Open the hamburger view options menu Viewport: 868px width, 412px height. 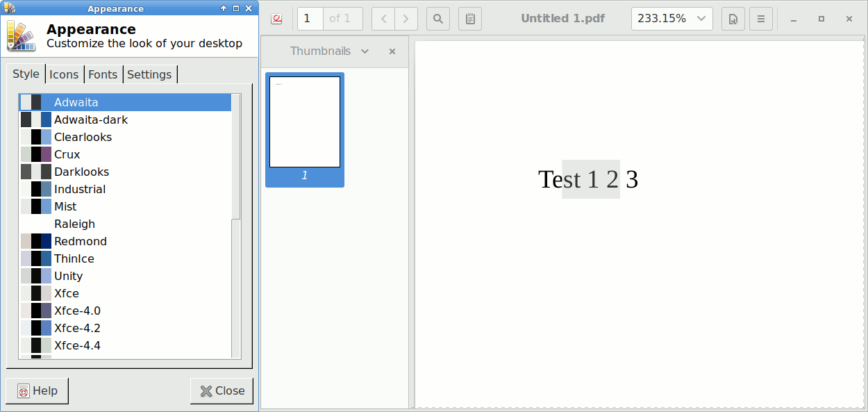[x=761, y=19]
